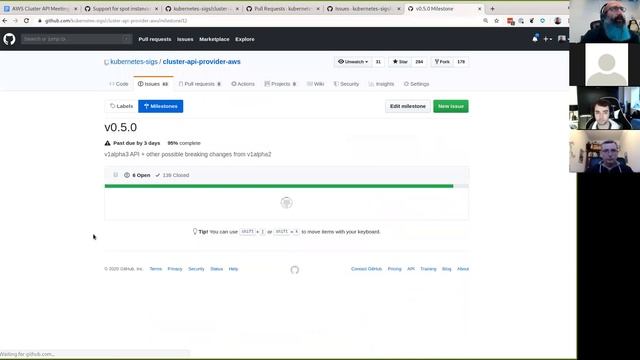The width and height of the screenshot is (640, 360).
Task: Open a new browser tab
Action: point(492,9)
